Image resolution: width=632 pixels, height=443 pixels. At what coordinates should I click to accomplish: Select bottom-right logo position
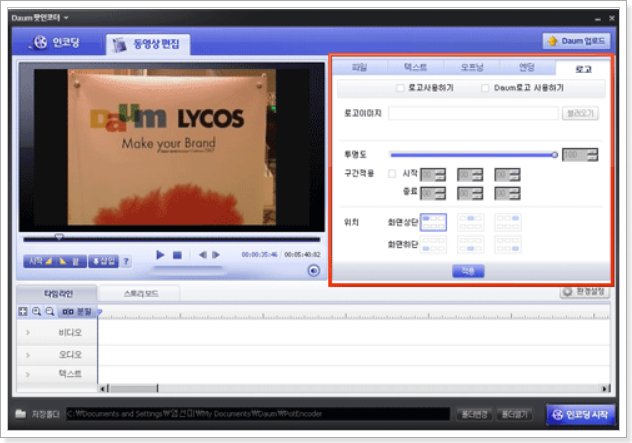coord(508,244)
